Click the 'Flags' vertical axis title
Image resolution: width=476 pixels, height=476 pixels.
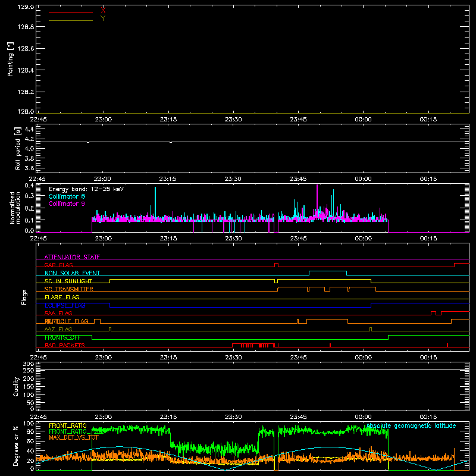[24, 297]
